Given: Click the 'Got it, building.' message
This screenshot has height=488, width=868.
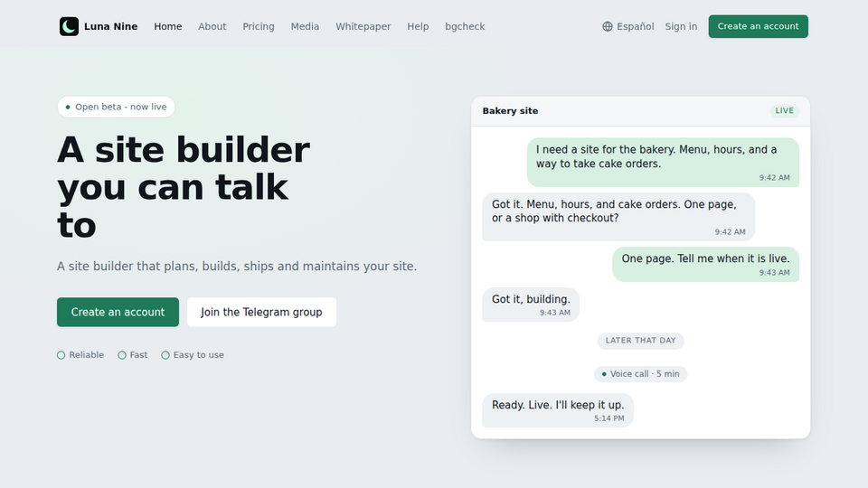Looking at the screenshot, I should click(531, 305).
